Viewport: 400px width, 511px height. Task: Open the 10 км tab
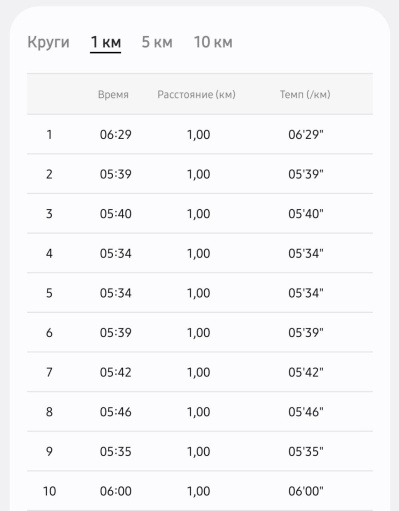point(213,42)
